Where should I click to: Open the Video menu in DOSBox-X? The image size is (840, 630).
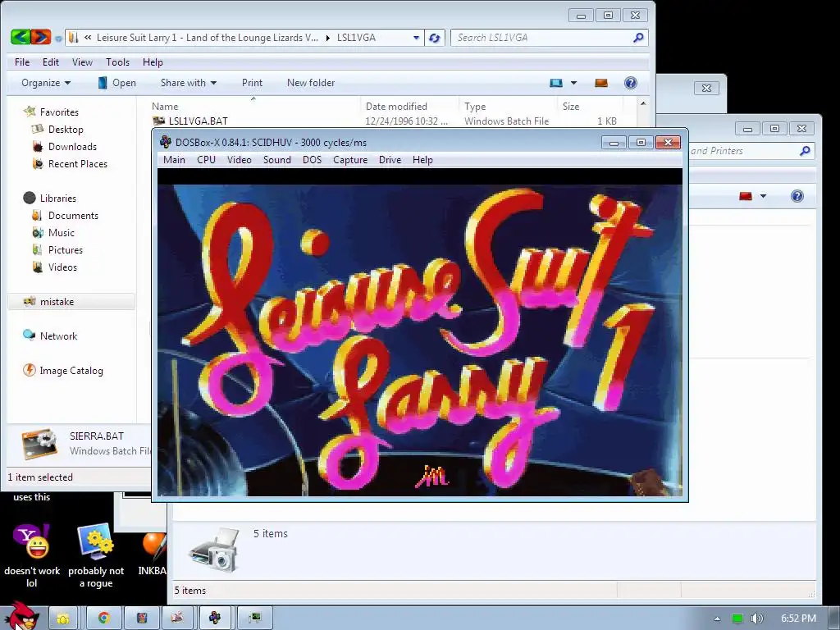point(239,160)
